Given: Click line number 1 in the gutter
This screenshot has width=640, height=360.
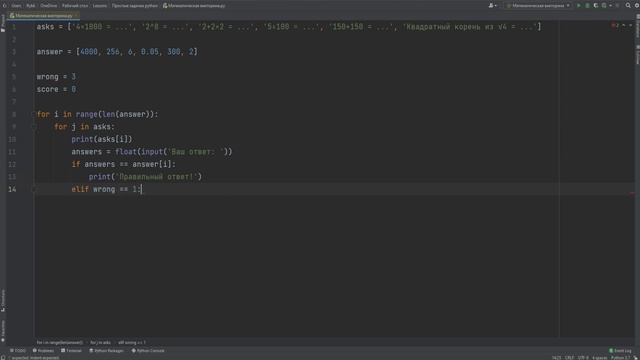Looking at the screenshot, I should 14,27.
